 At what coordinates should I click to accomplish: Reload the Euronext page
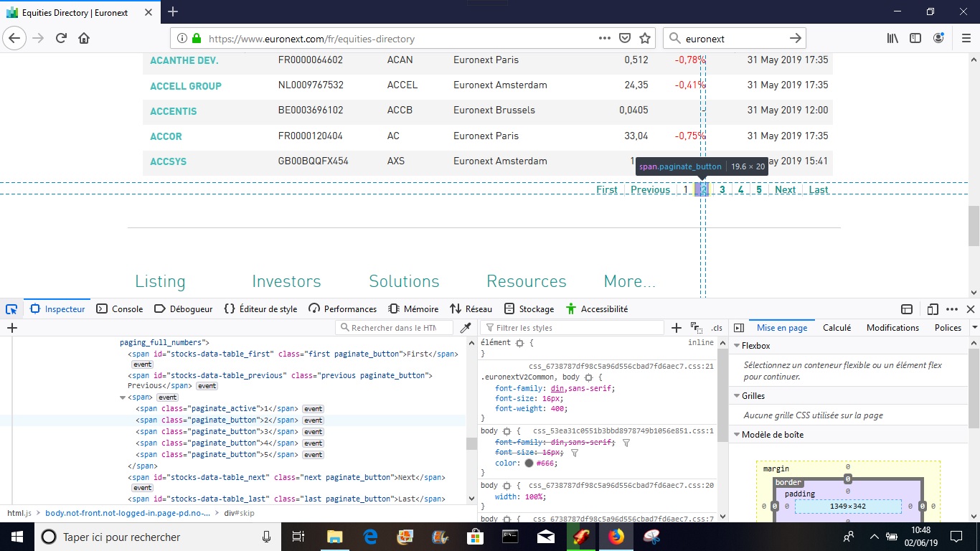point(61,38)
